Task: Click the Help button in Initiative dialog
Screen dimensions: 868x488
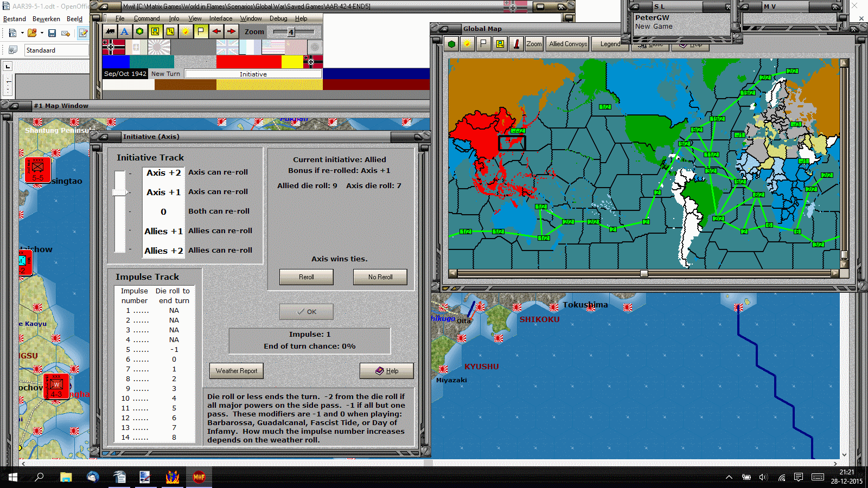Action: [x=387, y=371]
